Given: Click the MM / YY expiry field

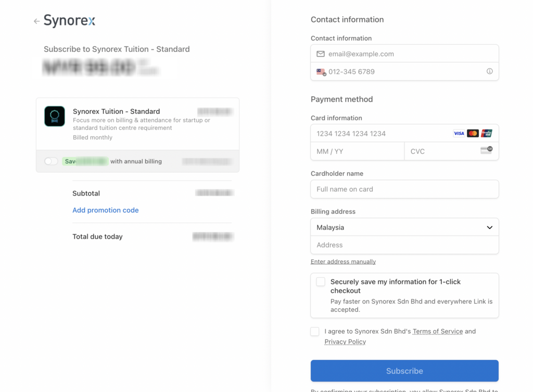Looking at the screenshot, I should coord(357,151).
